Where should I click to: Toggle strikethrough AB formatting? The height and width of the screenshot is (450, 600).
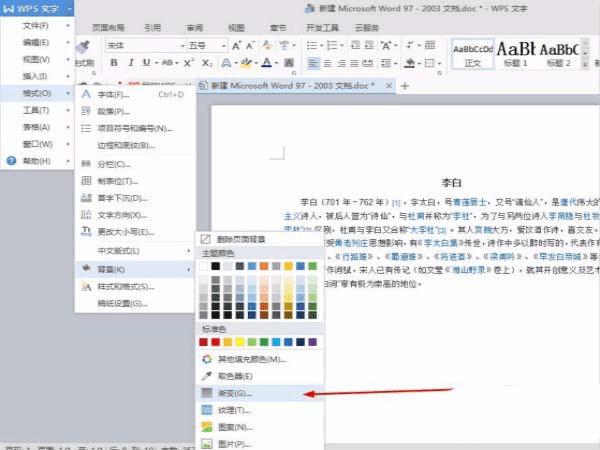[x=167, y=63]
